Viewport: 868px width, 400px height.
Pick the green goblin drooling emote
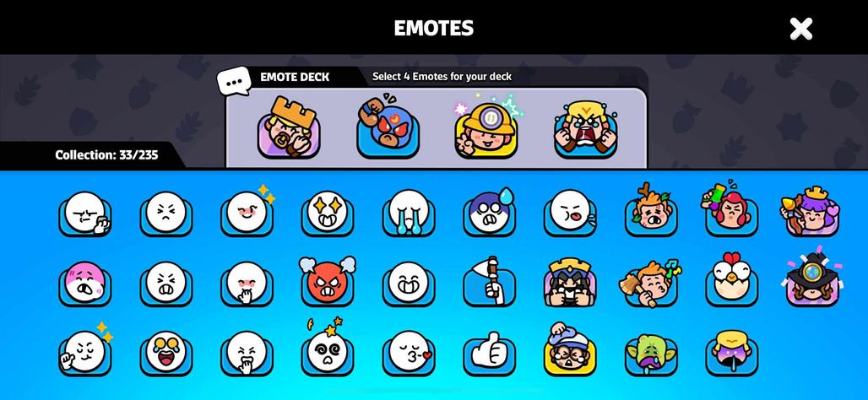coord(651,354)
